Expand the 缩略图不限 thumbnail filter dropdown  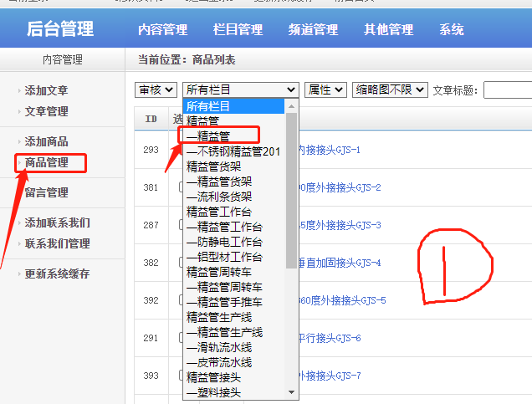coord(391,89)
